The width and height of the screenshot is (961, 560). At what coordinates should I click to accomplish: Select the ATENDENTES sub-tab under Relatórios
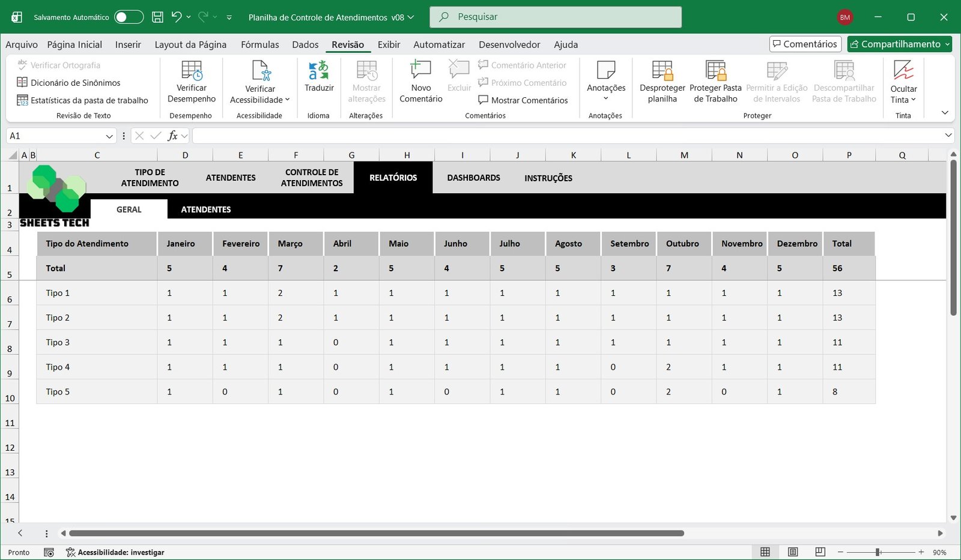coord(205,209)
